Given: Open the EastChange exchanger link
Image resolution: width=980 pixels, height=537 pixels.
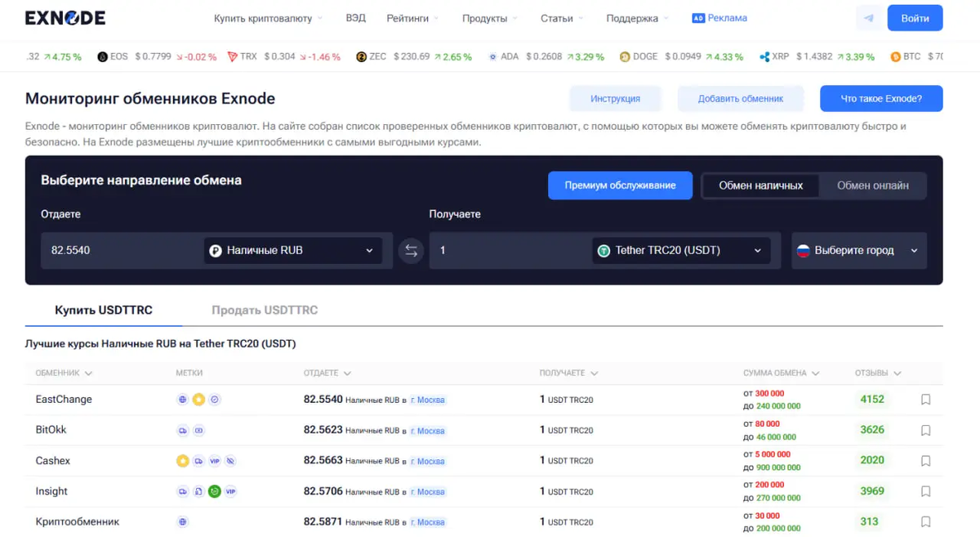Looking at the screenshot, I should pos(64,400).
